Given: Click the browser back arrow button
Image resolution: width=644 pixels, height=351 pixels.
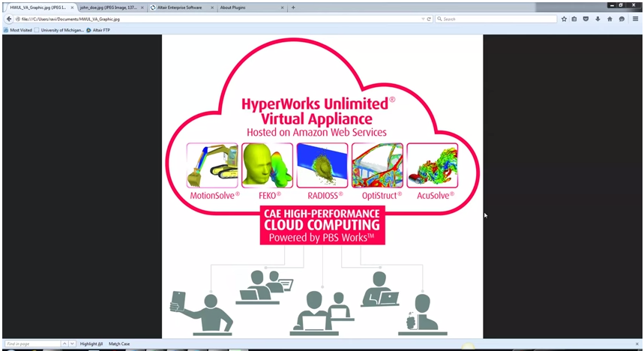Looking at the screenshot, I should click(x=9, y=19).
